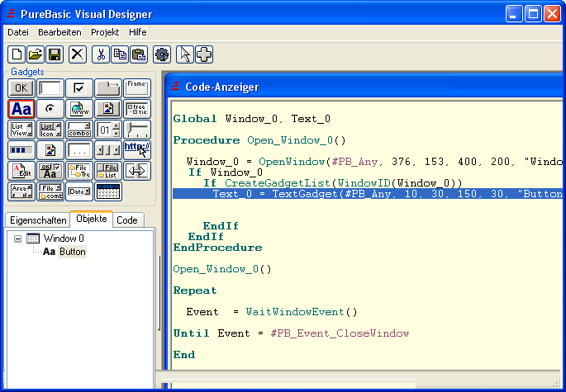Choose the Frame gadget
The width and height of the screenshot is (566, 392).
click(137, 88)
